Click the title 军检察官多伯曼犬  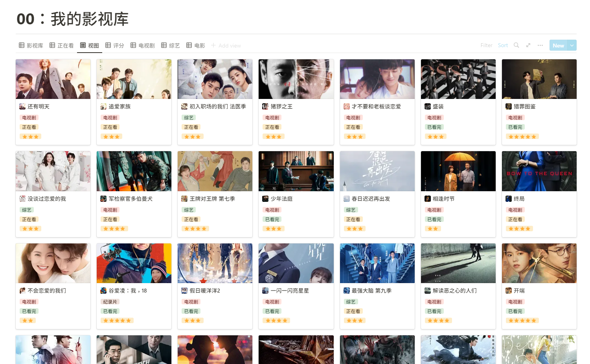point(130,199)
